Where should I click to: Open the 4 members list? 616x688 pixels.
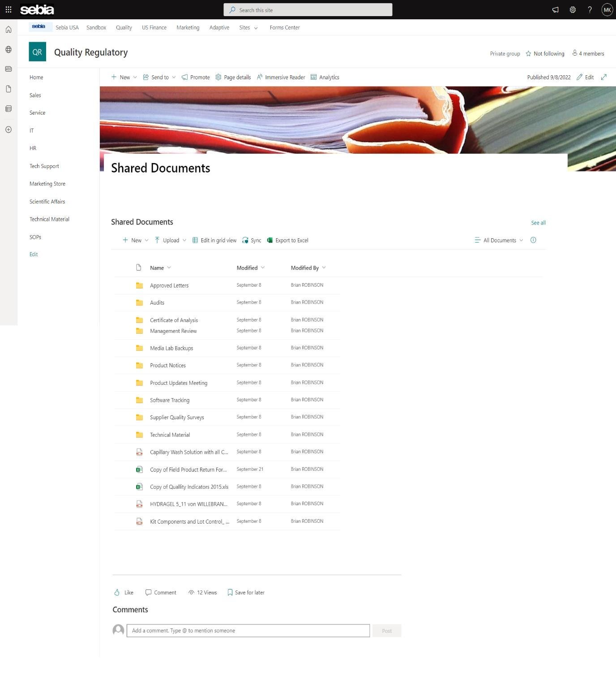coord(588,54)
